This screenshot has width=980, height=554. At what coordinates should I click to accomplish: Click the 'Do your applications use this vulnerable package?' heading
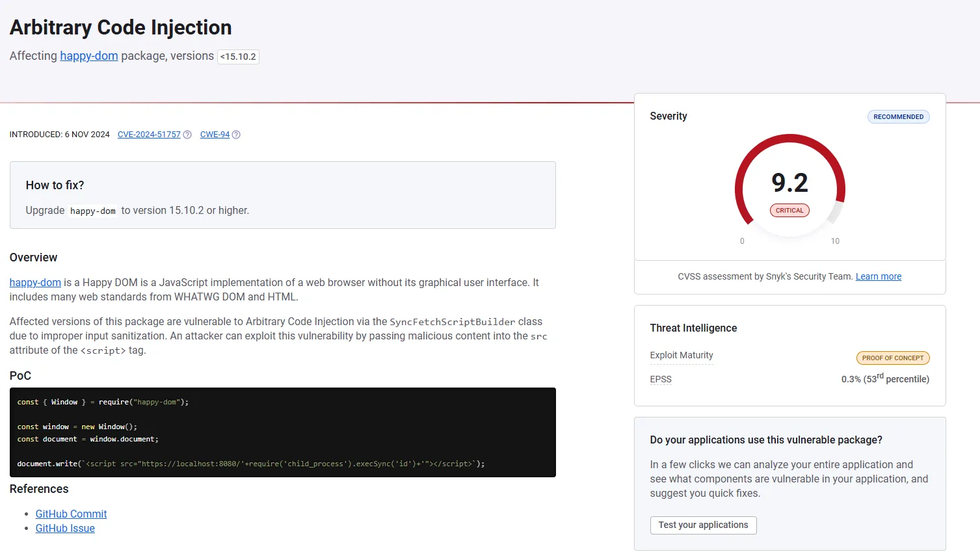pos(766,440)
